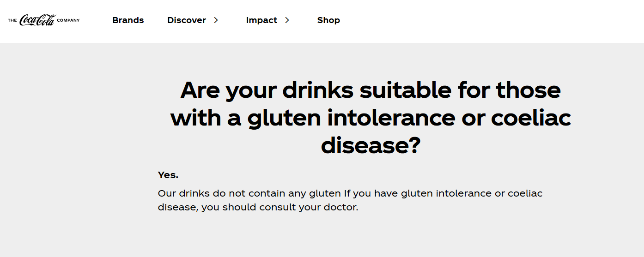Click "disease?" ending the heading
Screen dimensions: 644x257
coord(371,145)
